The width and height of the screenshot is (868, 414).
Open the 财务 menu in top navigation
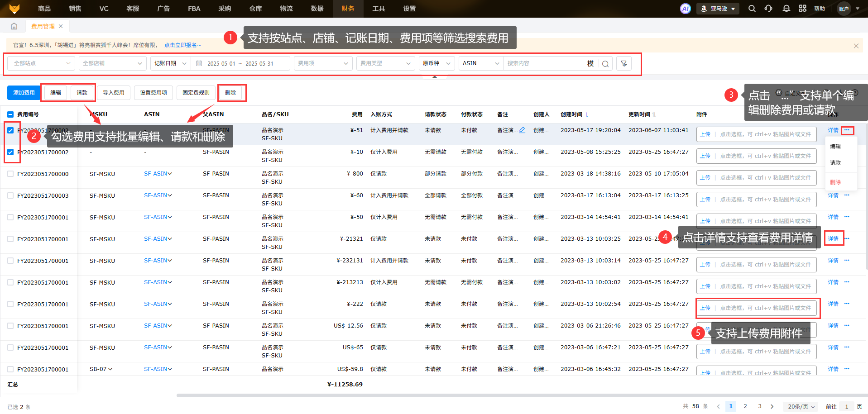click(348, 9)
